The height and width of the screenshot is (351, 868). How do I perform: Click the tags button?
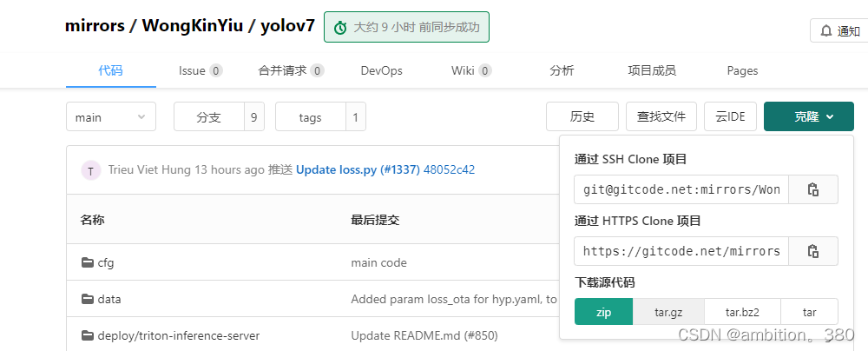click(310, 117)
